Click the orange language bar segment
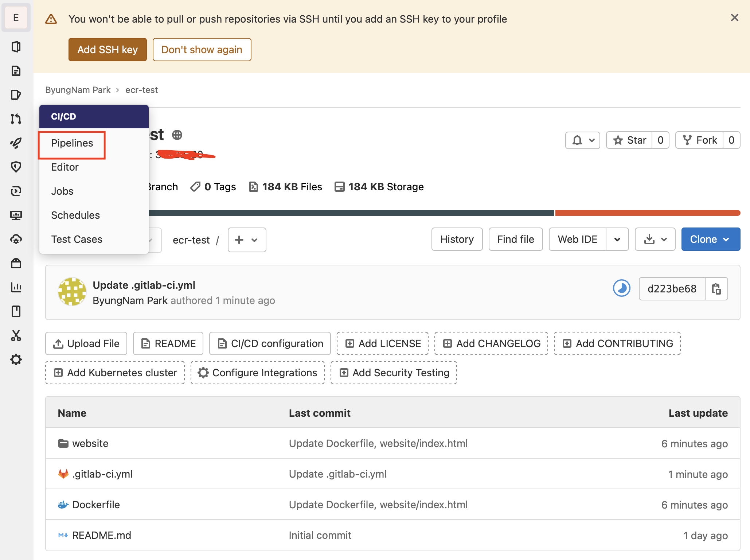 pyautogui.click(x=648, y=213)
